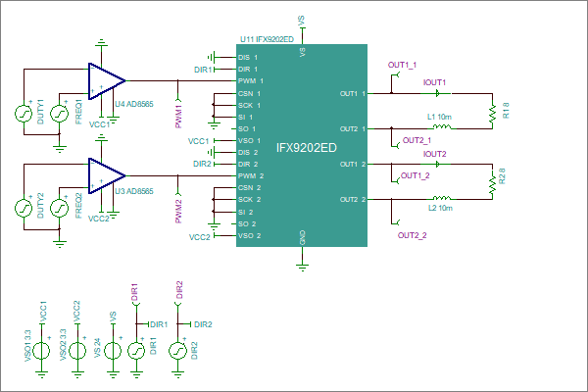Select the IOUT1 current probe arrow

point(438,93)
